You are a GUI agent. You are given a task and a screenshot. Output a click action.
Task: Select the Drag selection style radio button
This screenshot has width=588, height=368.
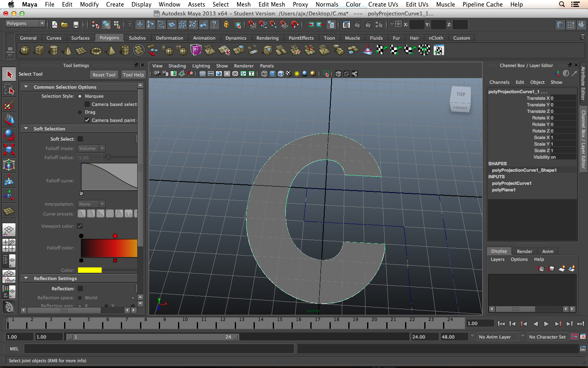(x=80, y=112)
